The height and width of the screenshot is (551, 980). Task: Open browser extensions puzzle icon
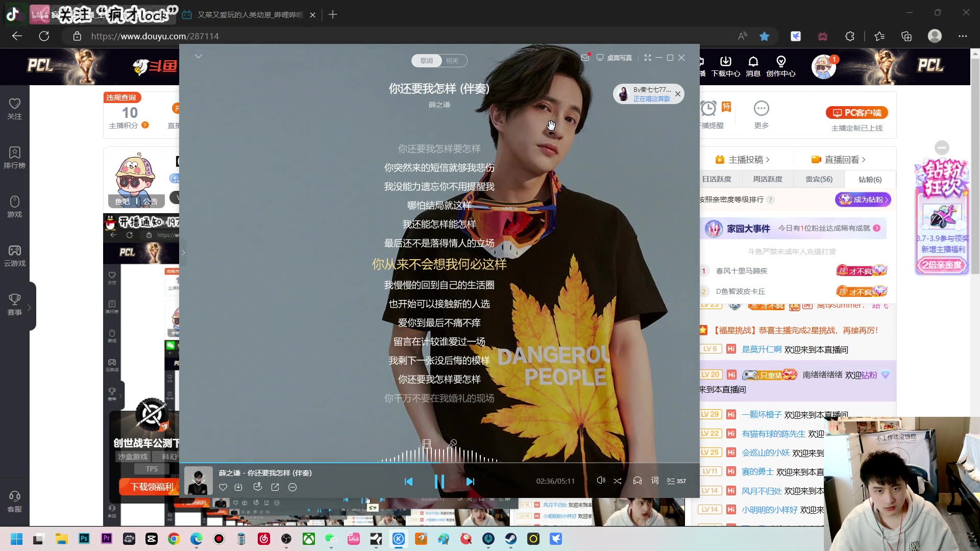pos(850,36)
